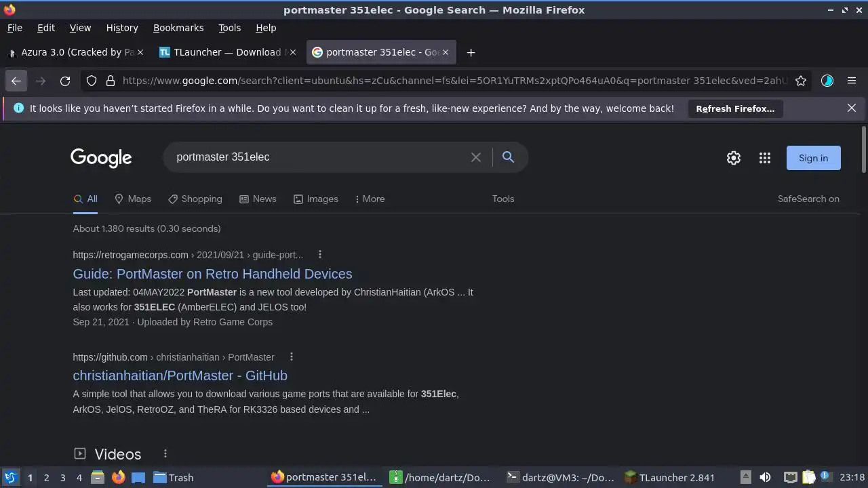The height and width of the screenshot is (488, 868).
Task: Open the File menu
Action: (15, 28)
